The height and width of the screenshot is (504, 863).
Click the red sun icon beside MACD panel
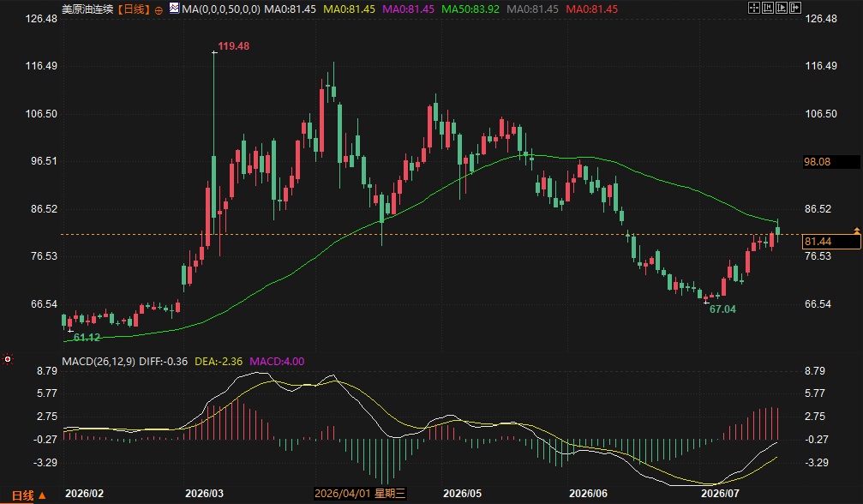(8, 359)
